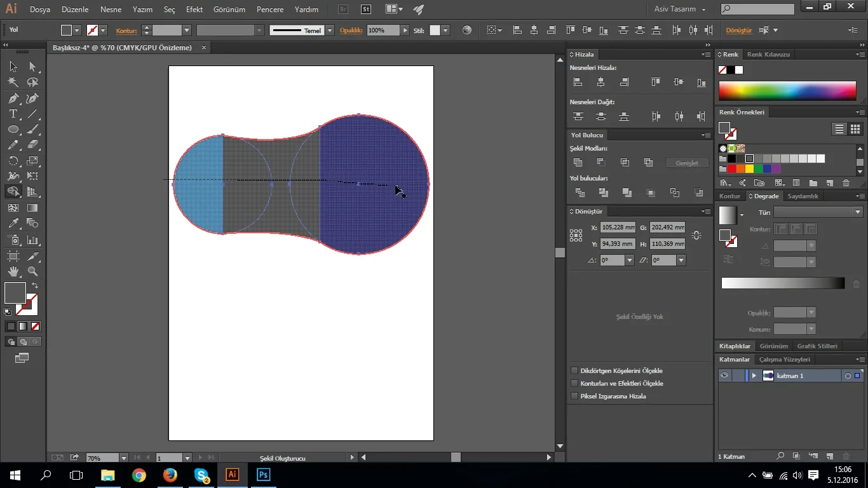Select the Direct Selection tool
The width and height of the screenshot is (868, 488).
point(32,67)
